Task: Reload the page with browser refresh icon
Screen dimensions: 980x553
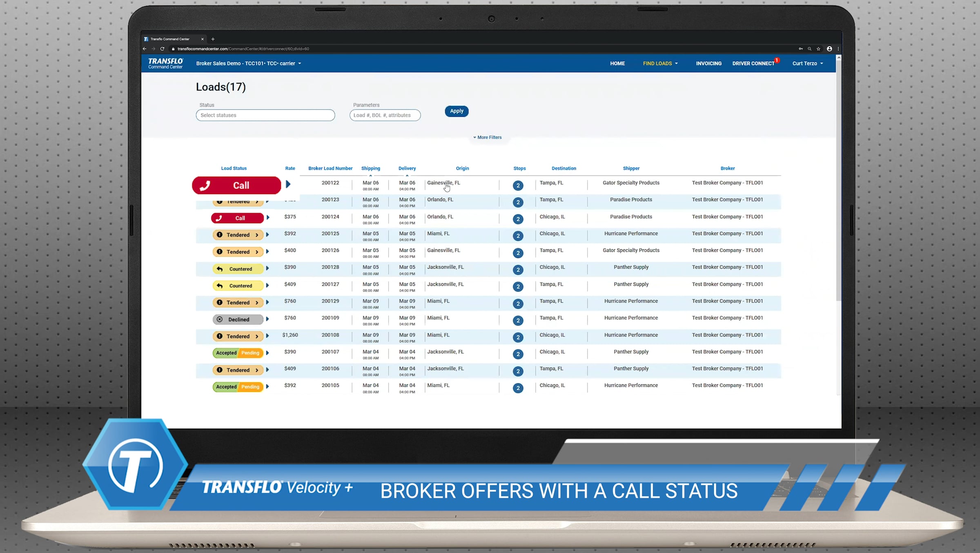Action: coord(162,49)
